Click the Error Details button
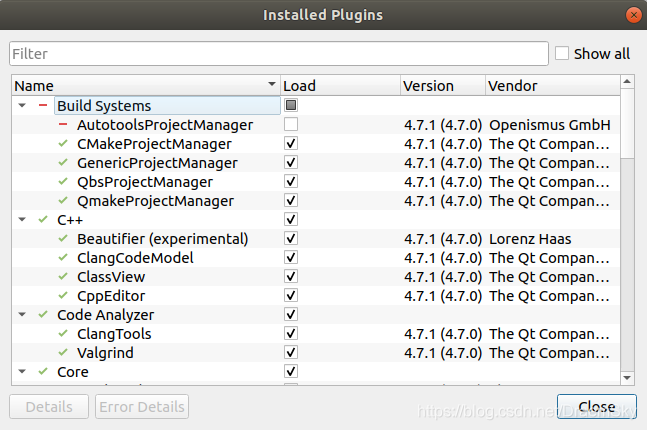Screen dimensions: 647x430 point(142,406)
